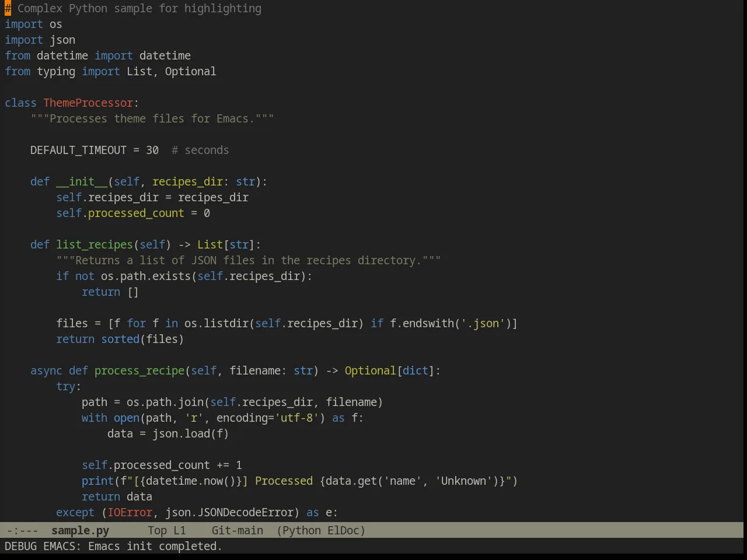Click the 'try:' statement

[x=68, y=386]
